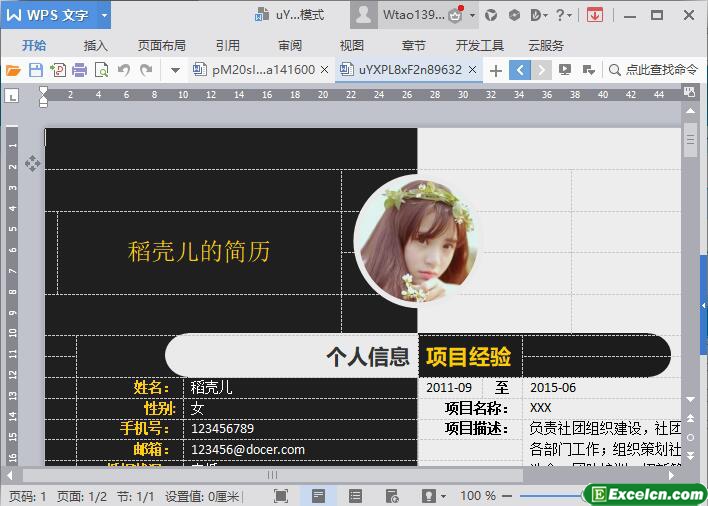Expand dropdown next to the Wtao139 account
The height and width of the screenshot is (506, 708).
tap(472, 15)
